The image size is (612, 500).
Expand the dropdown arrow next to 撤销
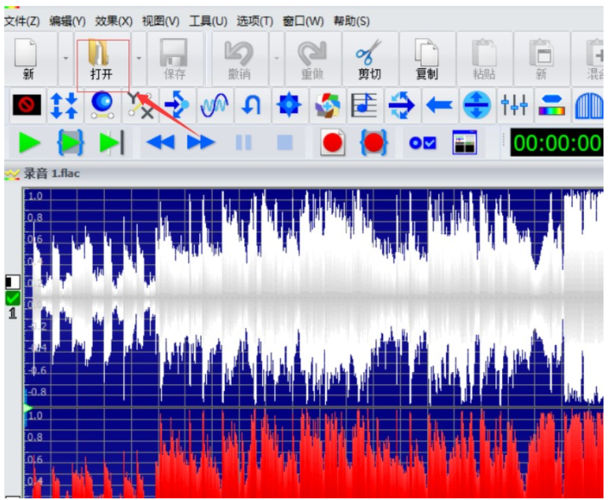[277, 60]
